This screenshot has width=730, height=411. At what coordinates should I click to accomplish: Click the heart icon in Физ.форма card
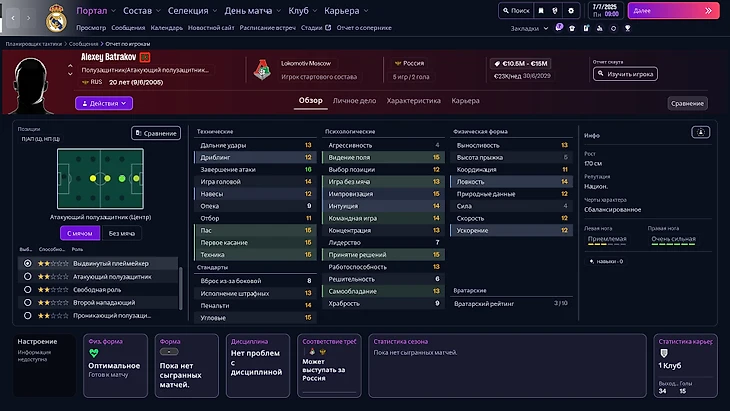(x=93, y=353)
